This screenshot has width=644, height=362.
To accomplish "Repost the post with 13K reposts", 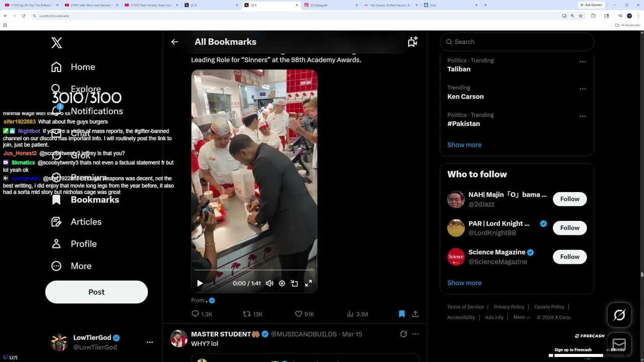I will click(x=253, y=314).
